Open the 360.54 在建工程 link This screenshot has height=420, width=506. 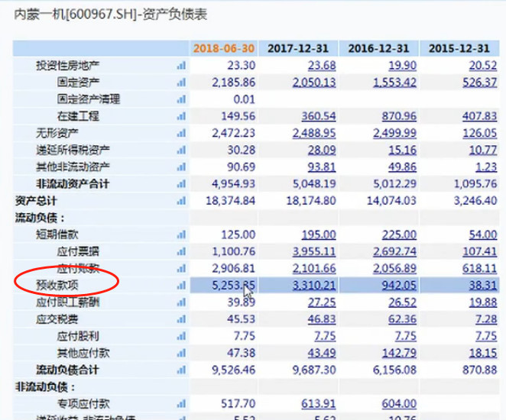[x=319, y=116]
